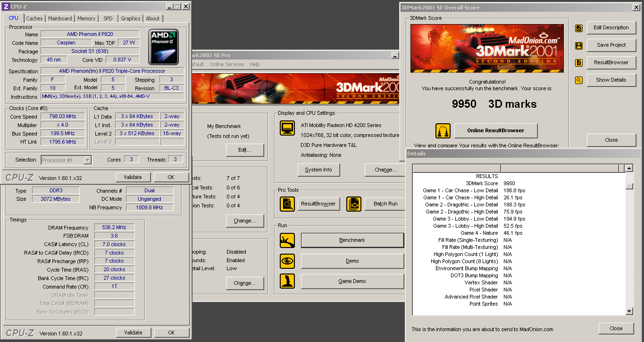The image size is (644, 342).
Task: Click Change... button below Detail Level
Action: click(x=244, y=283)
